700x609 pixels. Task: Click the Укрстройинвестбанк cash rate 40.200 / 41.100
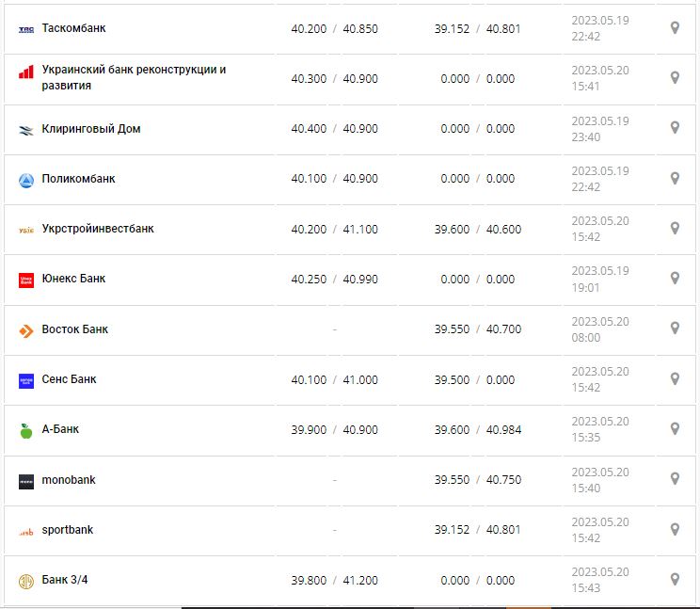coord(334,229)
